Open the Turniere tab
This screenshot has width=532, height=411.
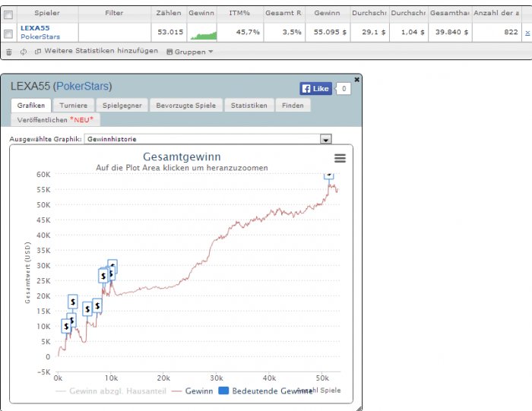coord(73,106)
